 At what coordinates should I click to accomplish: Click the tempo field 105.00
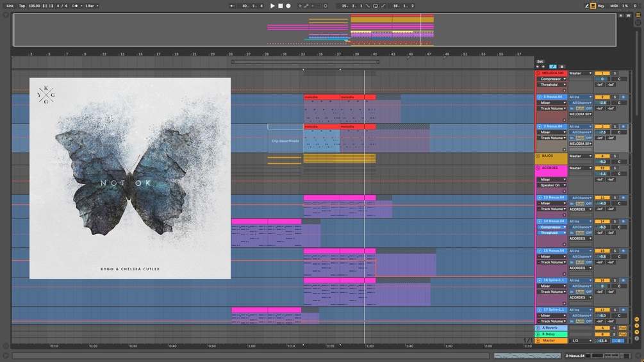[34, 6]
